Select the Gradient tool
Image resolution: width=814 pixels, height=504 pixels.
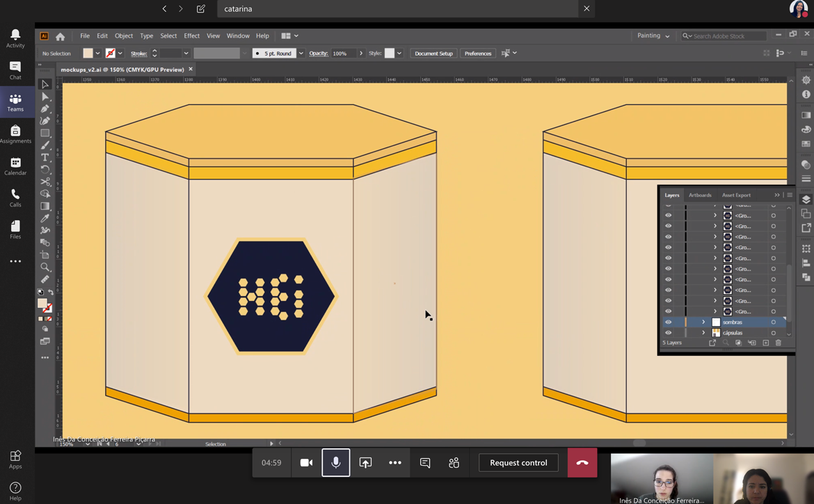click(45, 206)
